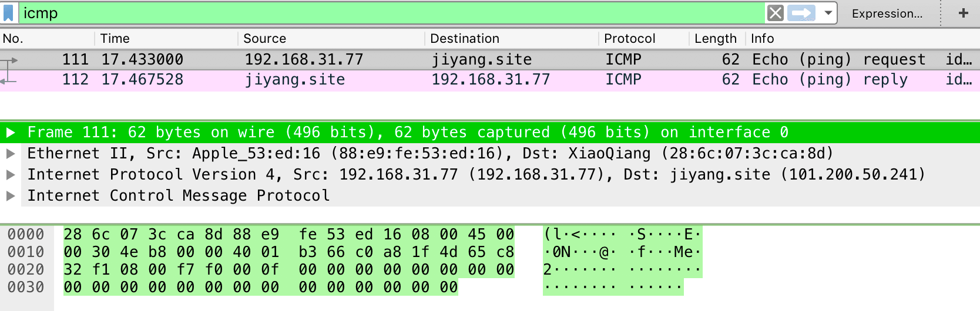980x311 pixels.
Task: Expand the Frame 111 details row
Action: [11, 133]
